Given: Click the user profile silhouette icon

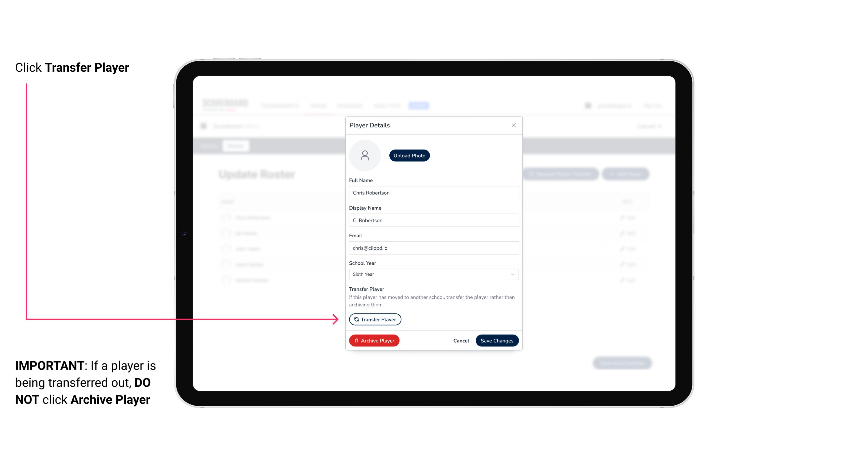Looking at the screenshot, I should coord(365,155).
